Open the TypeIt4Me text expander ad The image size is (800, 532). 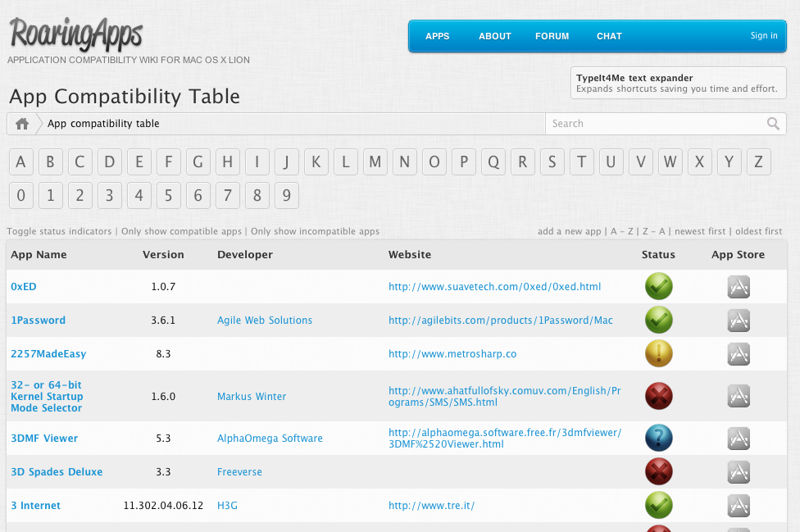(x=679, y=83)
